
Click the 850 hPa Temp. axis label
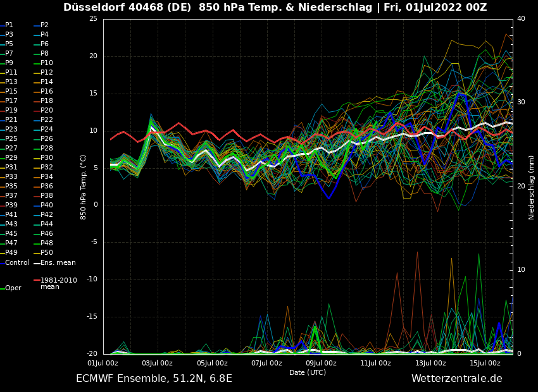tap(84, 187)
